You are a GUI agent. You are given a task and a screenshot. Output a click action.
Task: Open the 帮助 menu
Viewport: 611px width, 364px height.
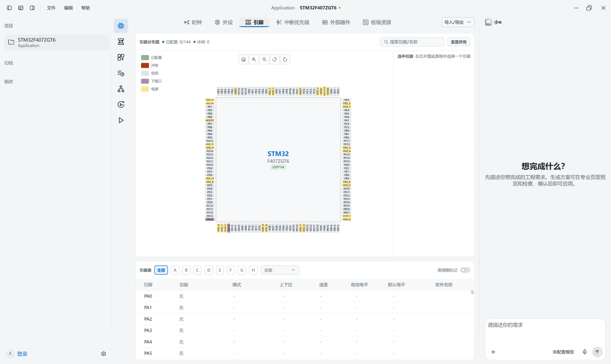click(86, 8)
